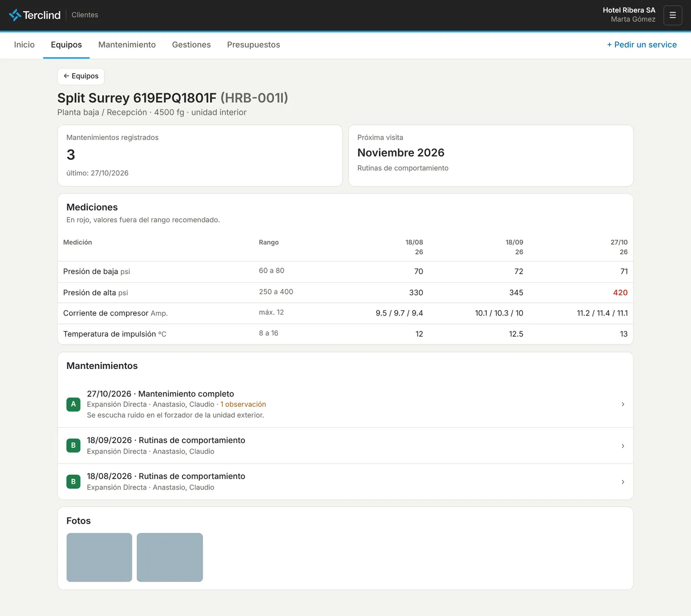Click the '10.1 / 10.3 / 10' current value
This screenshot has width=691, height=616.
(499, 313)
